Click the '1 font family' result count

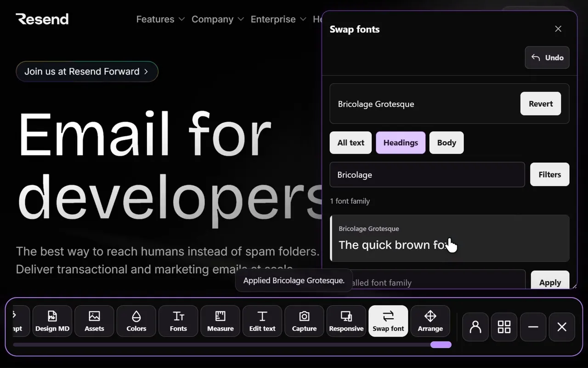pos(350,201)
